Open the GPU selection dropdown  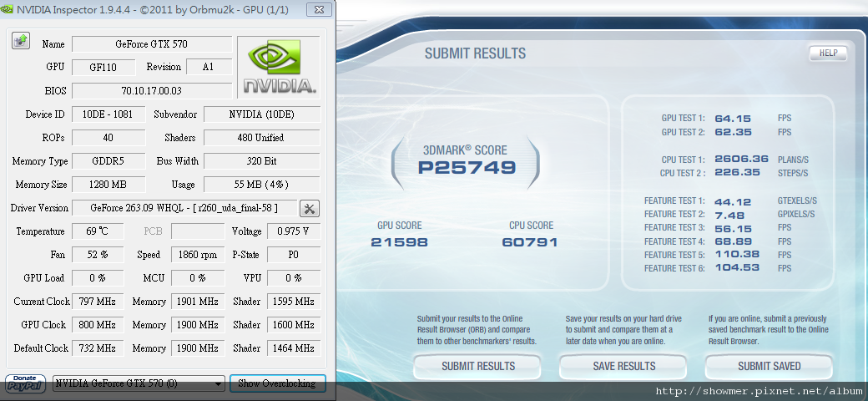[x=139, y=383]
